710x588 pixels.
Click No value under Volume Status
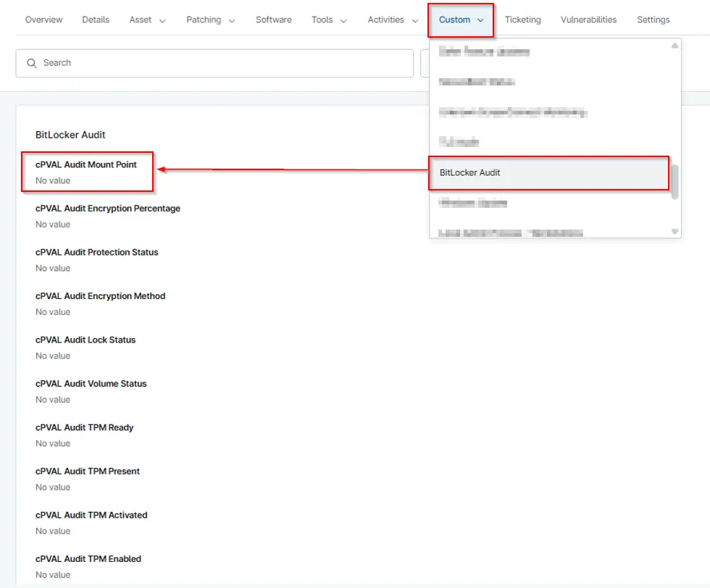[x=53, y=400]
